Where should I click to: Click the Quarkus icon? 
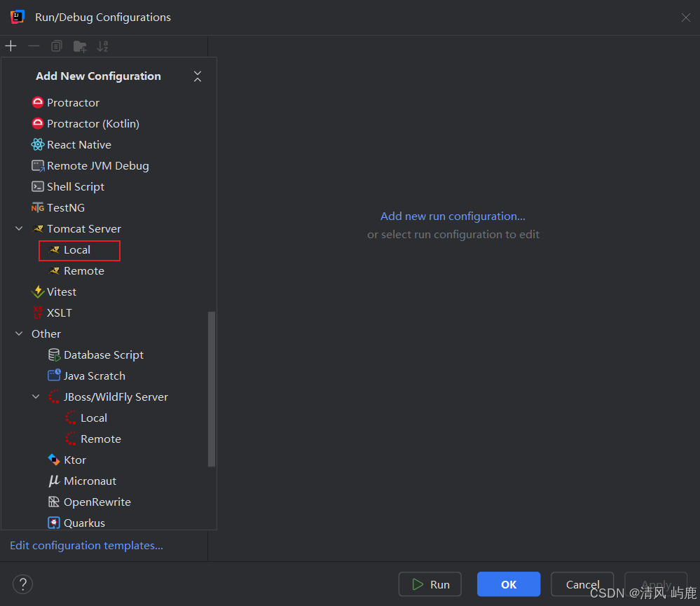54,523
